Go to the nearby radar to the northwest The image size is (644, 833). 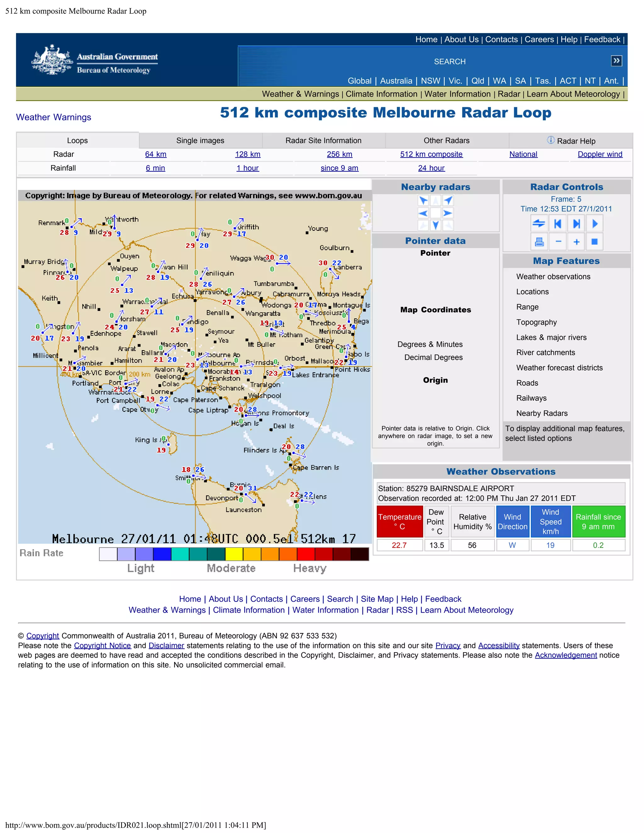423,200
